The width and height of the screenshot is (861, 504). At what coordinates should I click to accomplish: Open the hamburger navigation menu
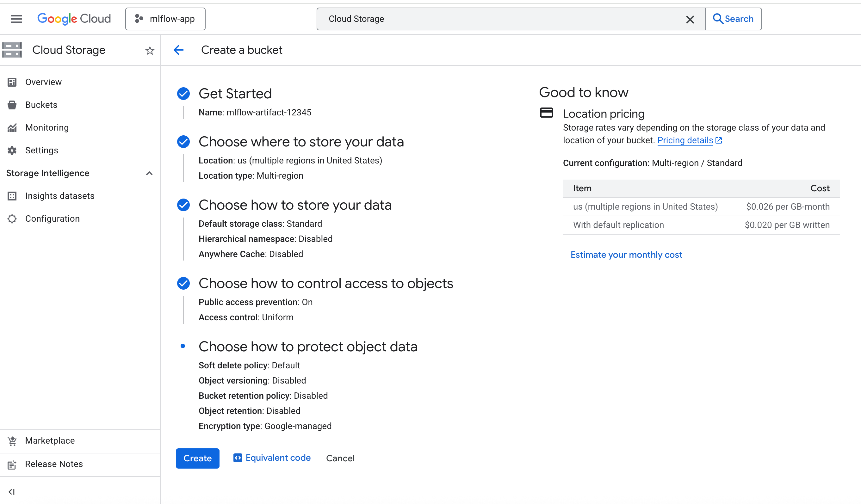click(x=16, y=19)
